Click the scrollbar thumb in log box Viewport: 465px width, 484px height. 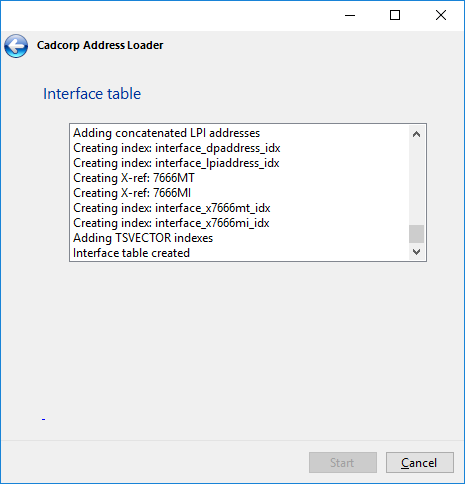point(416,234)
